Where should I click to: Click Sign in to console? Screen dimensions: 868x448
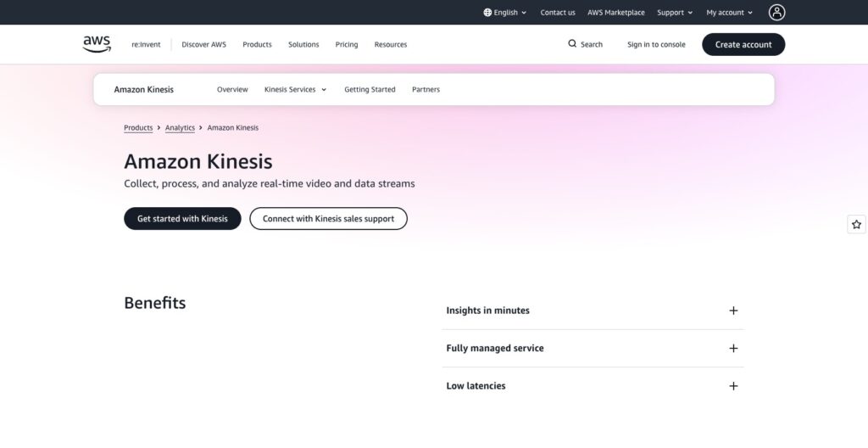click(x=656, y=44)
